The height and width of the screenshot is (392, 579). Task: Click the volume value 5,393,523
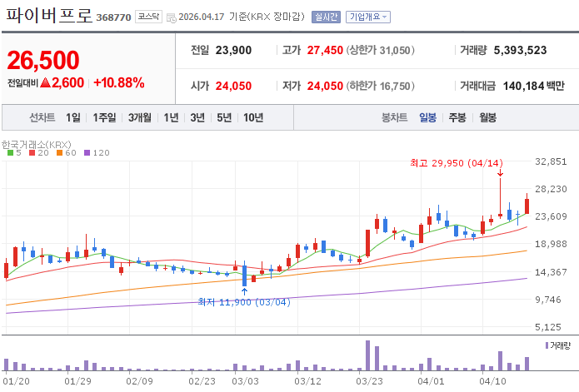tap(521, 50)
